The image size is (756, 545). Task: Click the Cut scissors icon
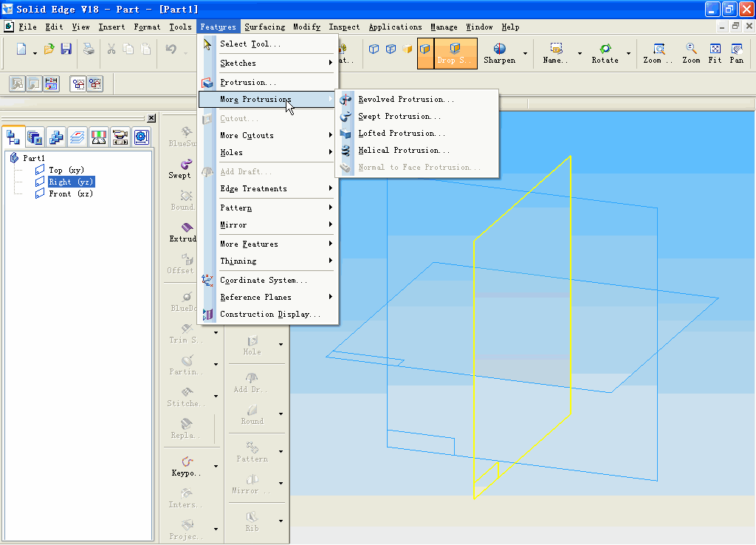[111, 49]
